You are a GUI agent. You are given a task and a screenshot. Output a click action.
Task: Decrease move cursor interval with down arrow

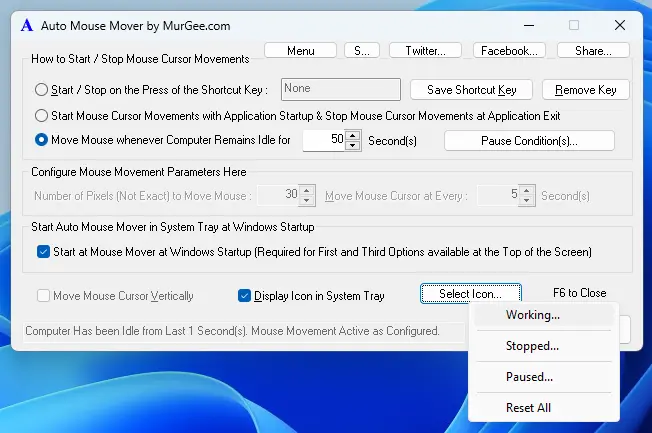pos(526,200)
